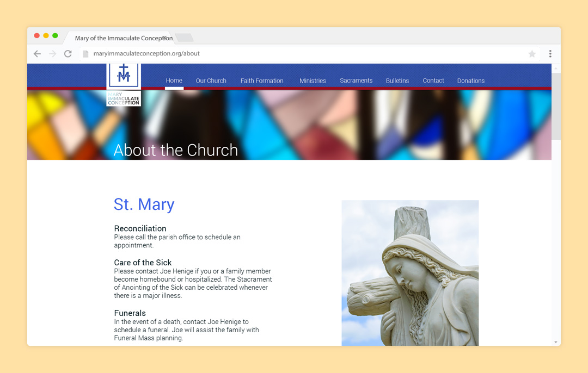Go to the Home menu item
Image resolution: width=588 pixels, height=373 pixels.
pos(174,80)
